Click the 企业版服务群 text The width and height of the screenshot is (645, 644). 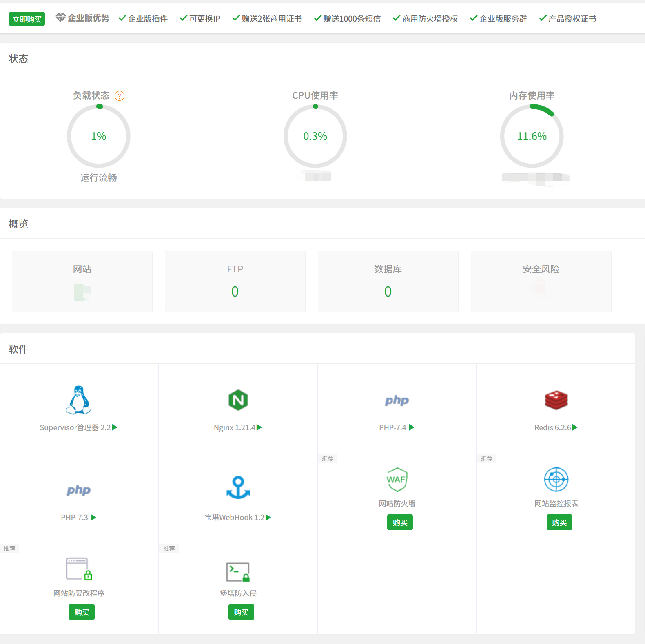pyautogui.click(x=503, y=19)
